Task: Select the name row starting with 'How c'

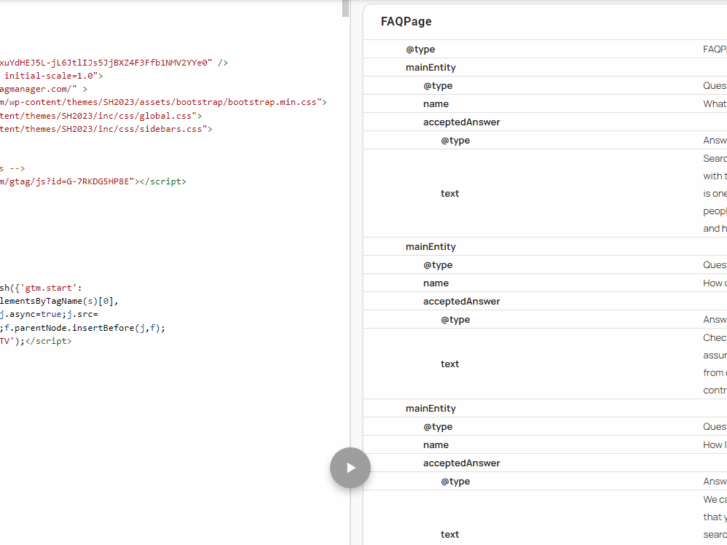Action: [x=545, y=283]
